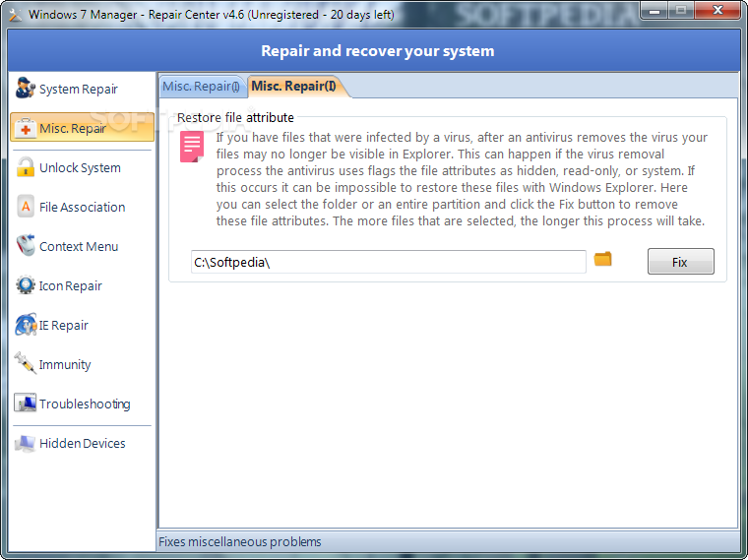Click the Immunity syringe icon
The image size is (748, 560).
[x=26, y=363]
